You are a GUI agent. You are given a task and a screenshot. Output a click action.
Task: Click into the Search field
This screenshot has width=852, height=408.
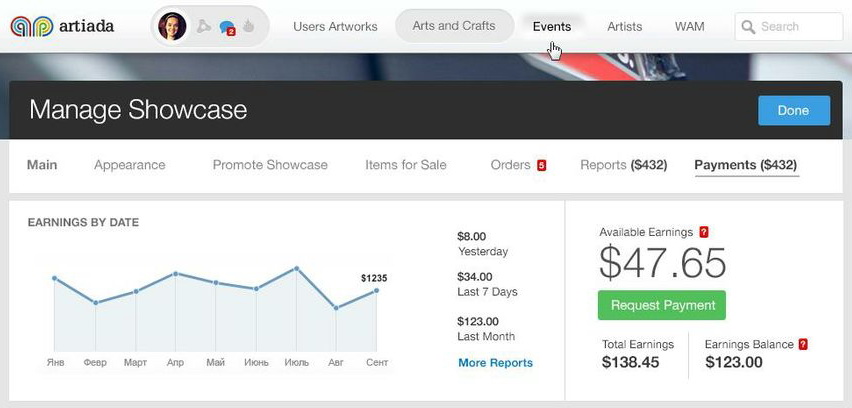pyautogui.click(x=789, y=27)
